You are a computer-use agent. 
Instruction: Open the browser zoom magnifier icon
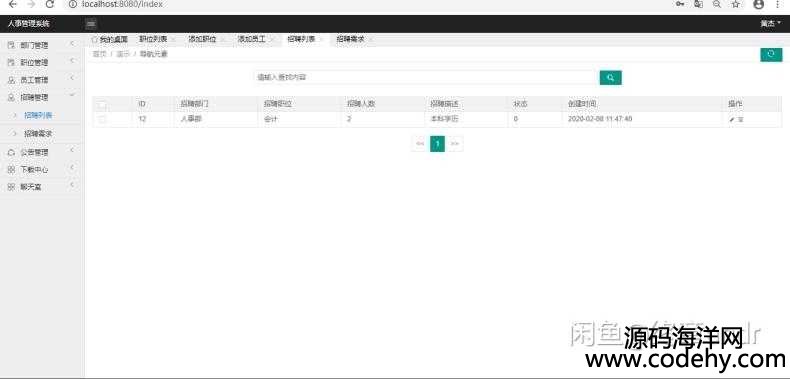point(716,5)
